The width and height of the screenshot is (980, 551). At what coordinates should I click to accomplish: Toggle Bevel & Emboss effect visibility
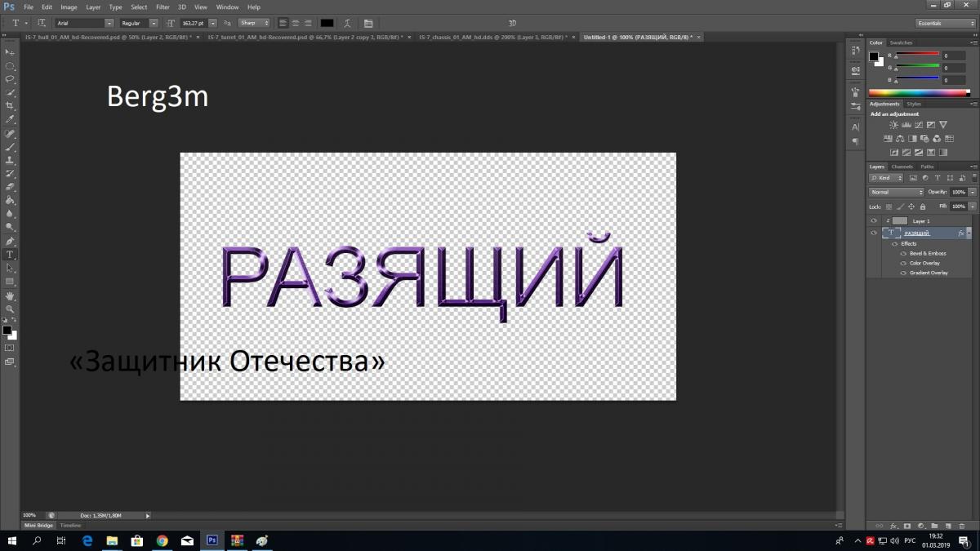pyautogui.click(x=903, y=254)
